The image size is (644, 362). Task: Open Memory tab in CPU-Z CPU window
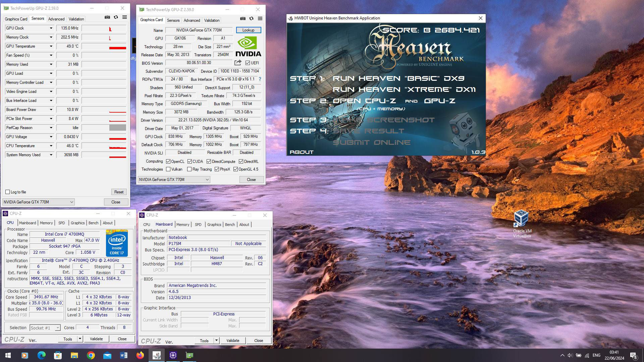pyautogui.click(x=46, y=223)
